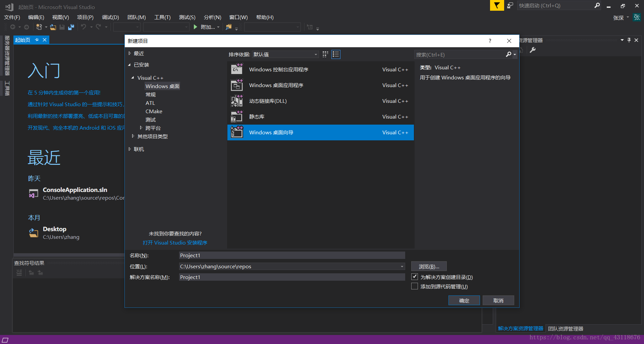Open the 调试(D) menu
Screen dimensions: 644x344
click(x=111, y=17)
